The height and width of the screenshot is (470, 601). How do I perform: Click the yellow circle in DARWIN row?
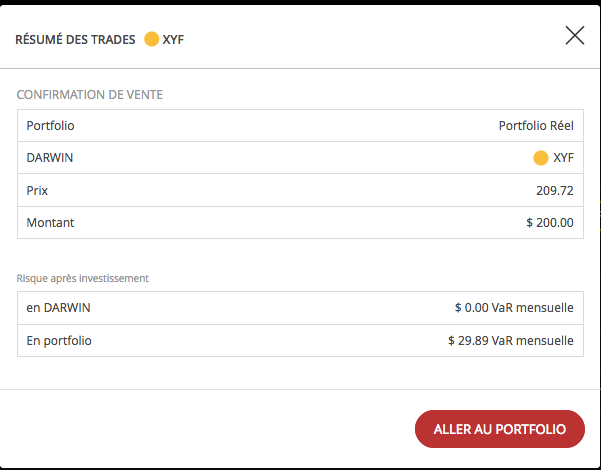(541, 158)
